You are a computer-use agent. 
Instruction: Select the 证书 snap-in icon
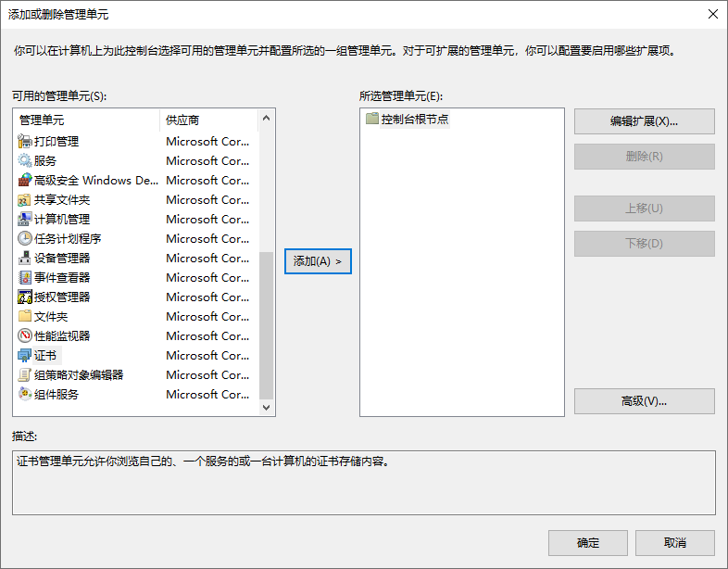click(25, 356)
